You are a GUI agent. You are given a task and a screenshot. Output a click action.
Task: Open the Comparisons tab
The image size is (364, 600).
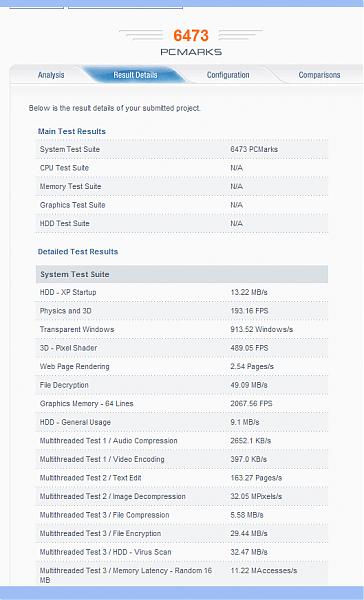(x=319, y=75)
